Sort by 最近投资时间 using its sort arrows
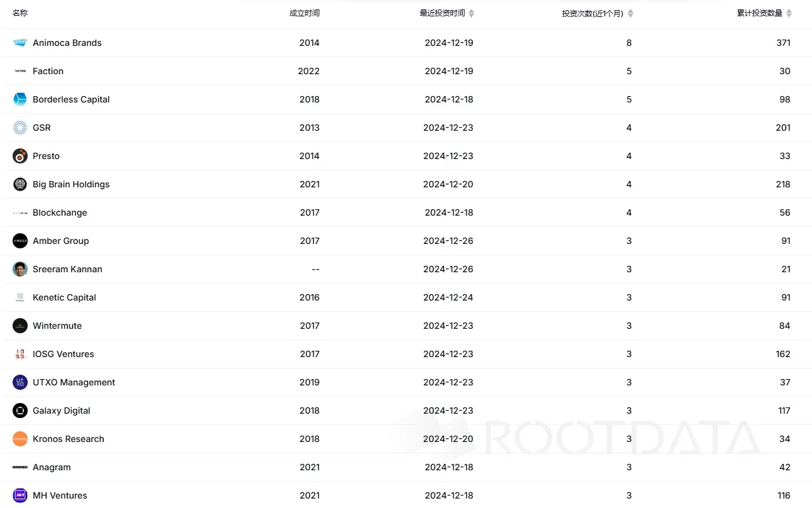Viewport: 812px width, 508px height. [x=472, y=13]
